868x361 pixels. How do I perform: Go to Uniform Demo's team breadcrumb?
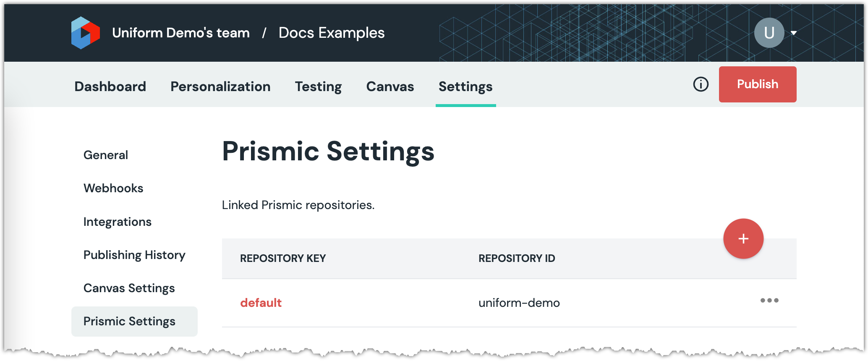[x=181, y=33]
